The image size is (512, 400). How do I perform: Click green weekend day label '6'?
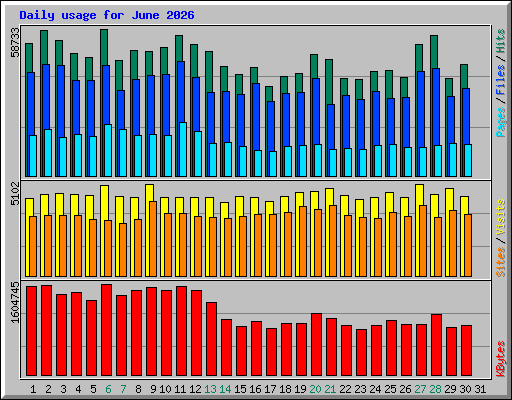coord(108,389)
